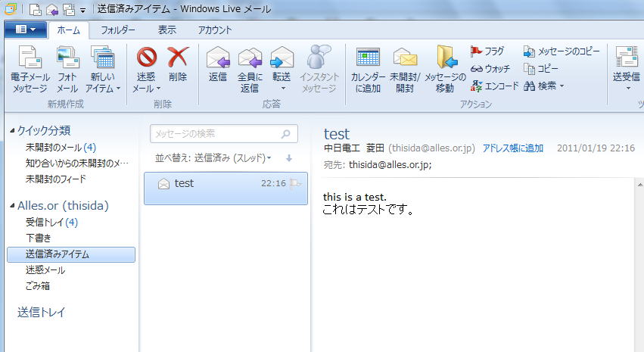Click the コピー button in the ribbon
This screenshot has width=644, height=352.
coord(541,69)
